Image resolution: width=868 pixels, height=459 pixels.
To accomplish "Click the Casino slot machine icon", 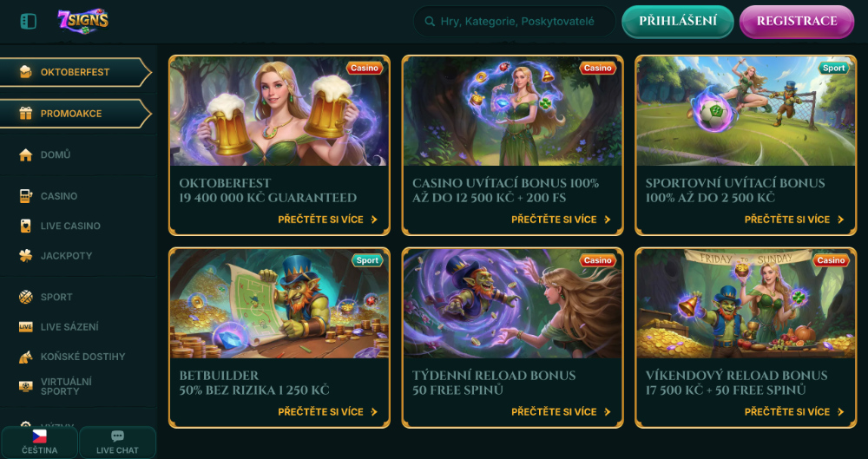I will pos(25,196).
